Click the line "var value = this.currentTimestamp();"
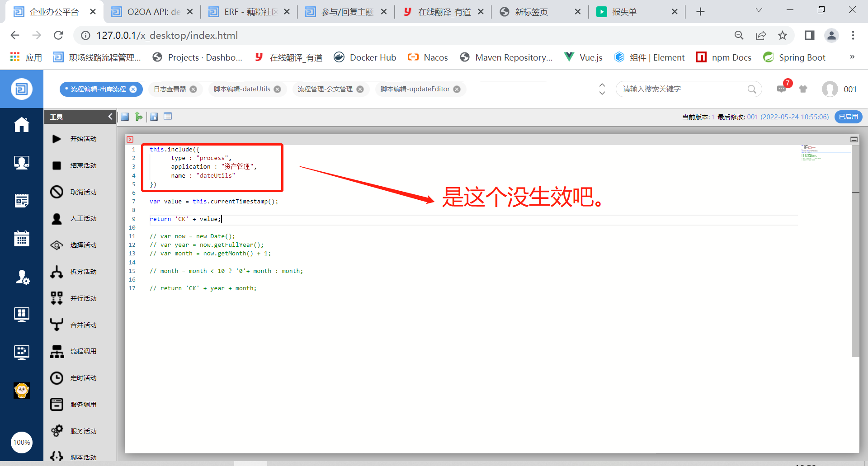868x466 pixels. point(214,202)
